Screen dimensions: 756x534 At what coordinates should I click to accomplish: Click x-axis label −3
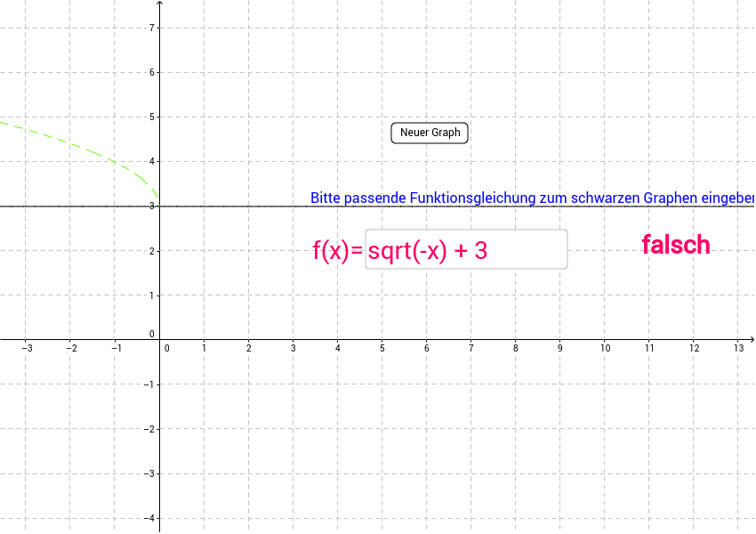28,348
